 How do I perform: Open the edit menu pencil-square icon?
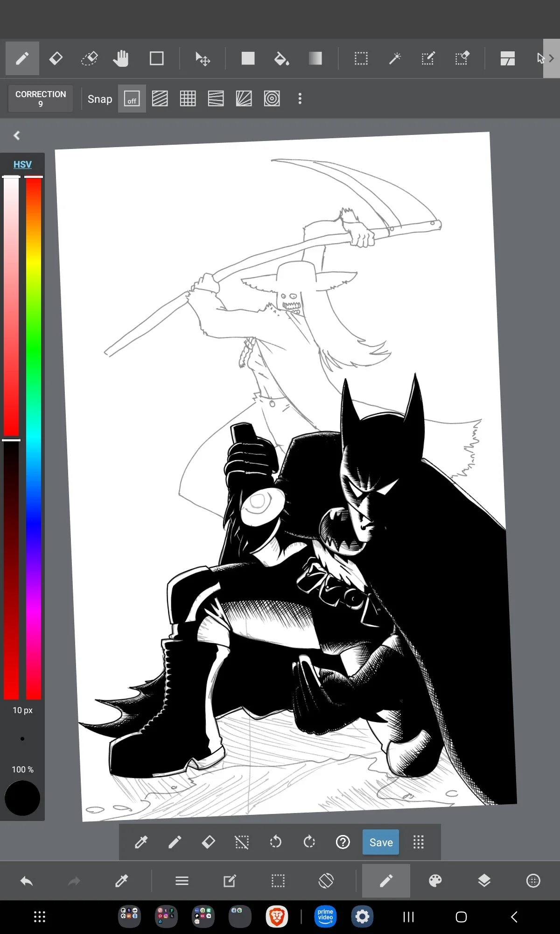click(230, 881)
